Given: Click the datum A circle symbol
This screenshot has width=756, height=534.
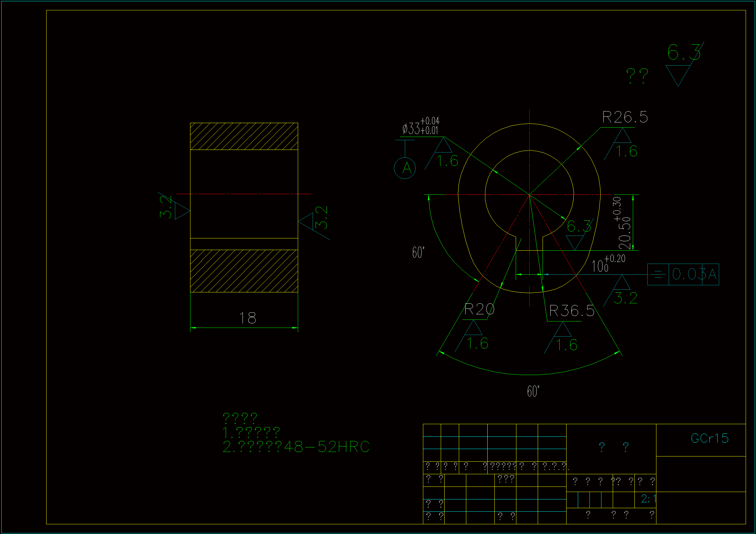Looking at the screenshot, I should pos(404,168).
